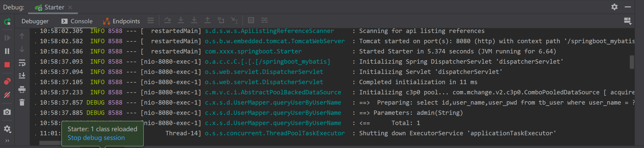The image size is (644, 148).
Task: Open debug tool window gear options
Action: point(614,7)
